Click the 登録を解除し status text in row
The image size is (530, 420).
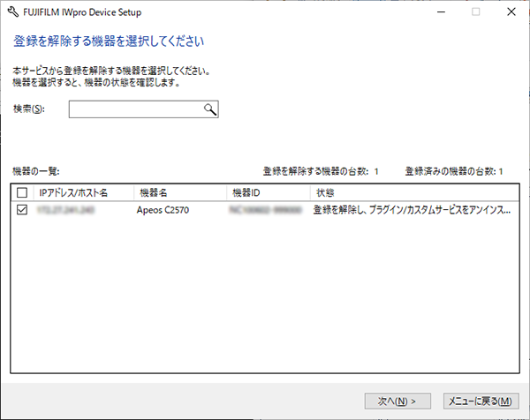(x=412, y=210)
